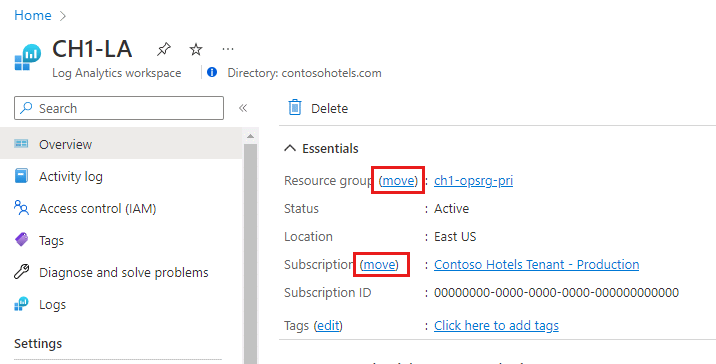Click move link beside Subscription
The height and width of the screenshot is (364, 716).
click(x=379, y=264)
